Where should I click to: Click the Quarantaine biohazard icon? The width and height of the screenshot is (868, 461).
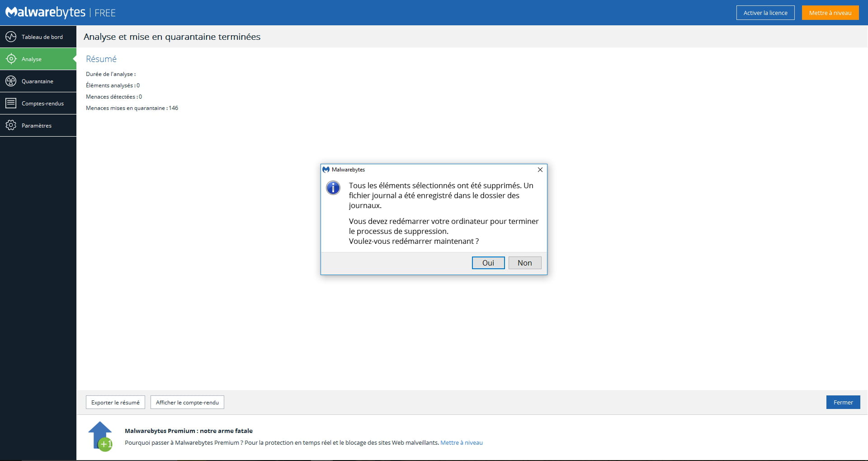tap(11, 81)
